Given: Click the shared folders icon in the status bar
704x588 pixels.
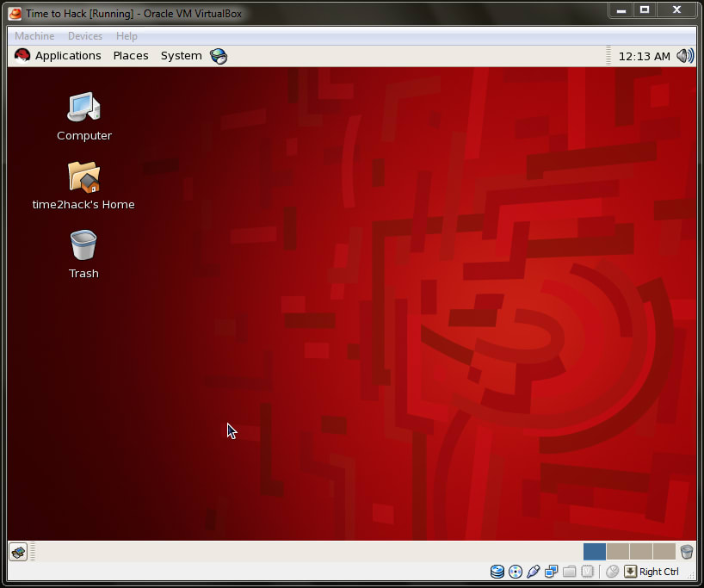Looking at the screenshot, I should click(x=569, y=572).
